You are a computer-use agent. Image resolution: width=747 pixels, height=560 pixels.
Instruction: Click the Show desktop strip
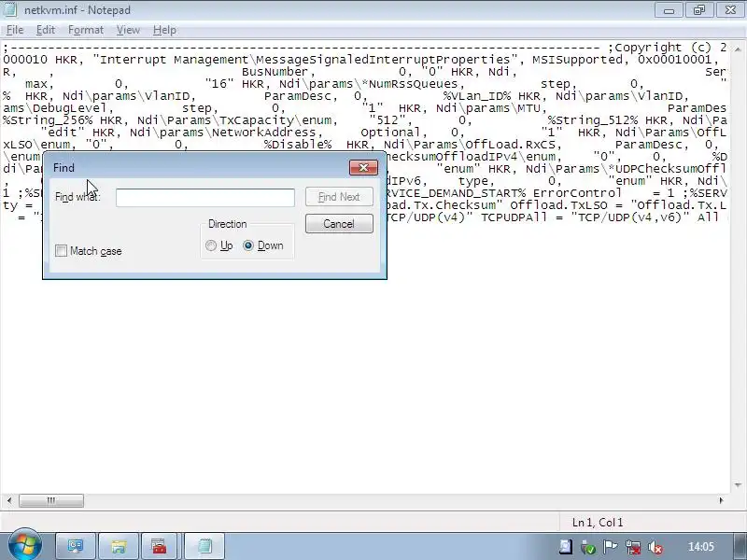point(738,546)
